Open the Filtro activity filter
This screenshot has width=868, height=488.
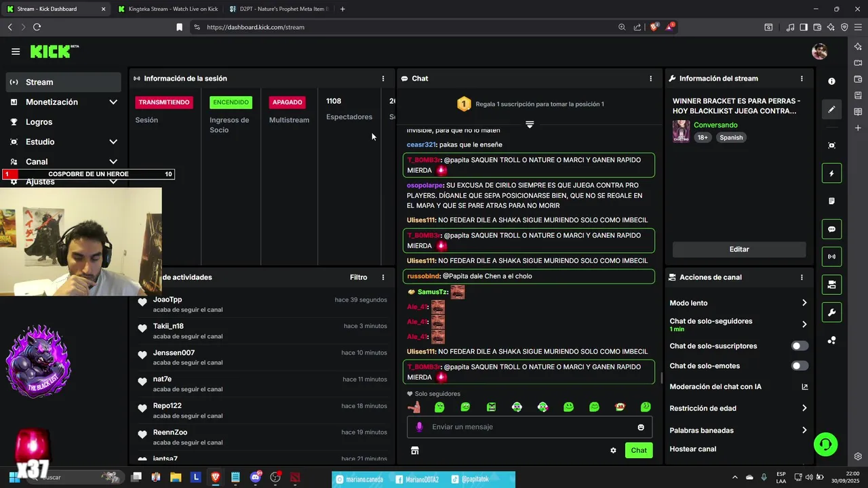(359, 277)
